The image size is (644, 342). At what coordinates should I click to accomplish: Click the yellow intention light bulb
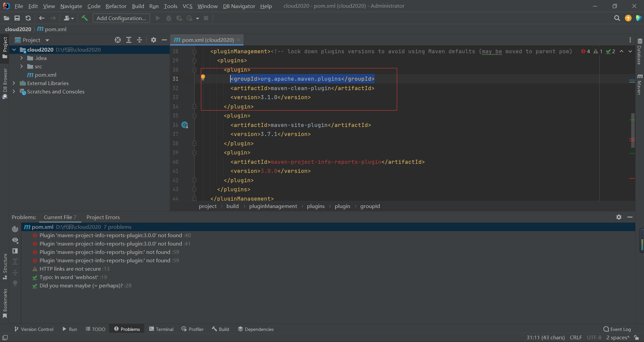203,77
